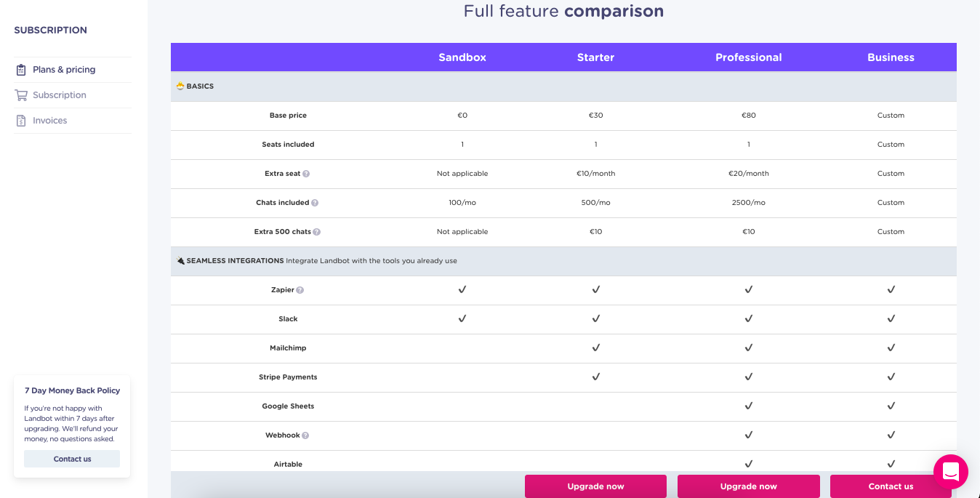This screenshot has width=980, height=498.
Task: Click the Webhook checkmark under Business
Action: coord(891,435)
